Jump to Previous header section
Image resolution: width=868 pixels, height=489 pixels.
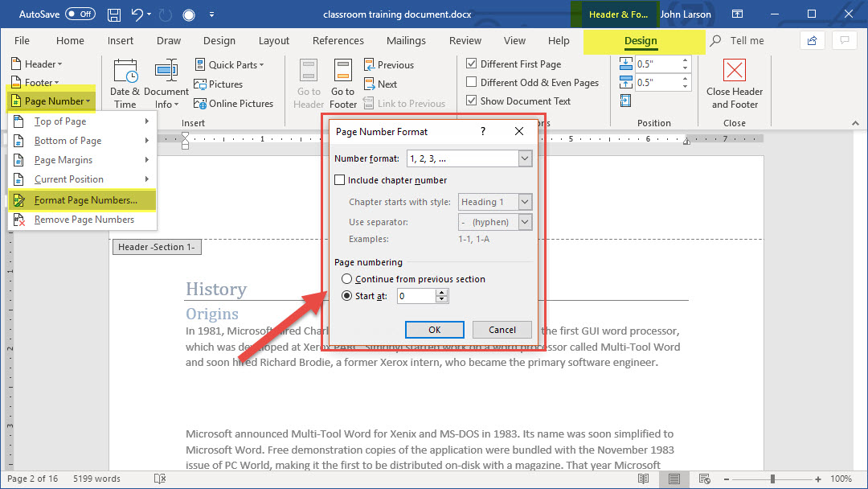[389, 65]
